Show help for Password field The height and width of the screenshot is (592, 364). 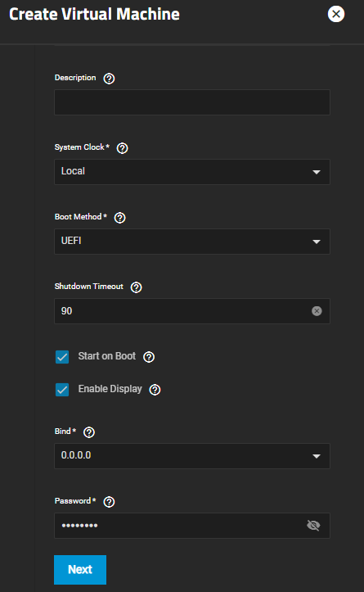pyautogui.click(x=109, y=502)
